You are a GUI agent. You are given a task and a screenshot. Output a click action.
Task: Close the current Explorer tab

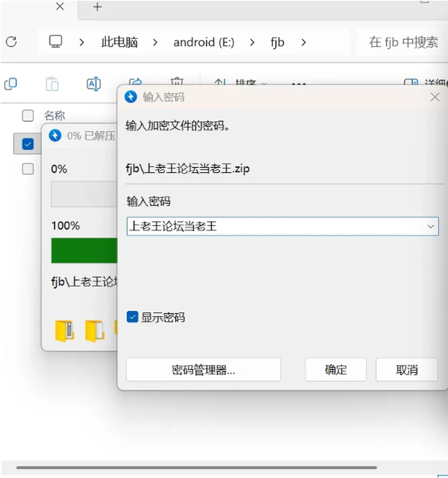(x=60, y=7)
